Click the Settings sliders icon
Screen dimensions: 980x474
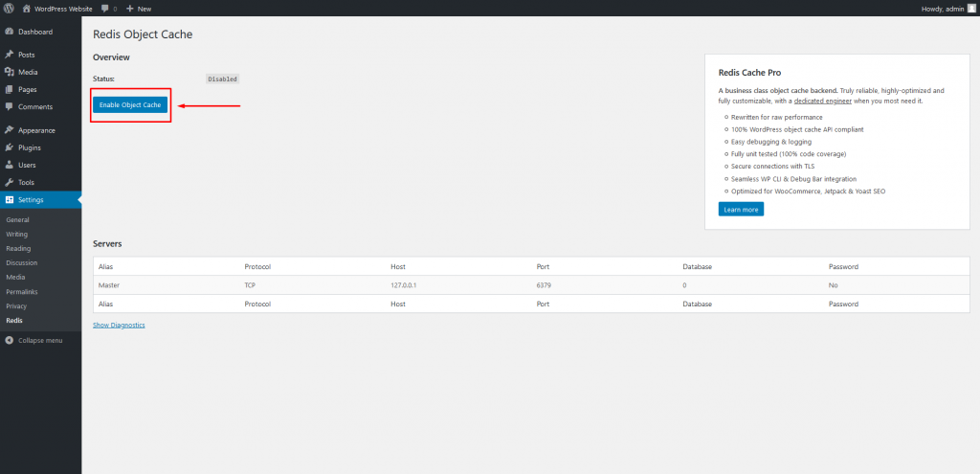click(9, 200)
